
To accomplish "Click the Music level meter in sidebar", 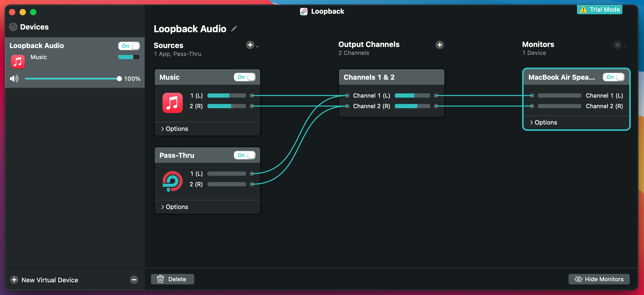I will 129,57.
